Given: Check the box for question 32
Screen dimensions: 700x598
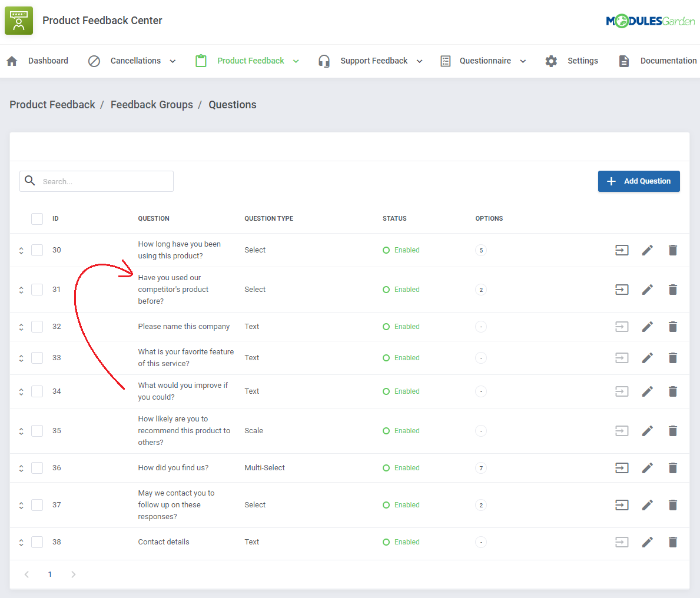Looking at the screenshot, I should (37, 327).
